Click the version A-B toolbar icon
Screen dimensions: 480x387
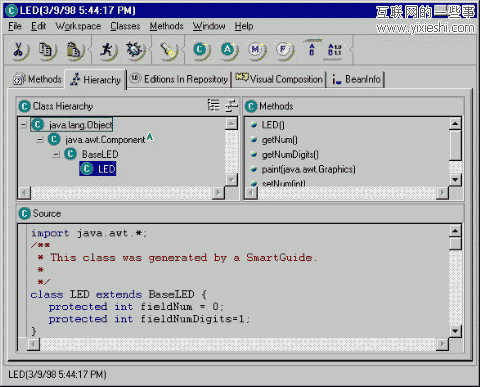coord(312,50)
